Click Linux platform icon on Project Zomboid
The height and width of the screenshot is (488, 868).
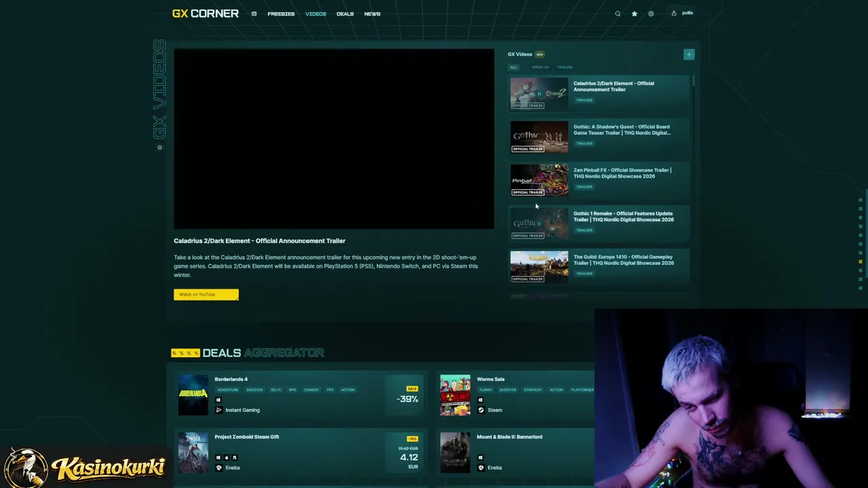tap(235, 457)
